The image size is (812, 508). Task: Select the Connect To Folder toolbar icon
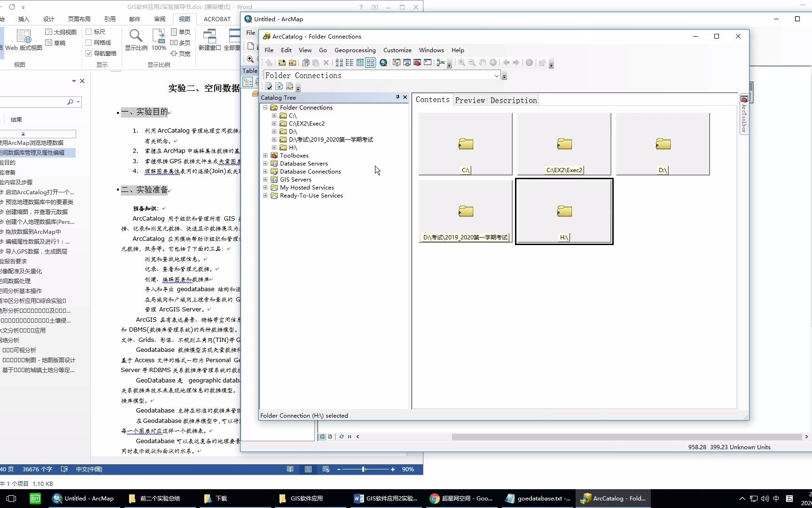(282, 63)
